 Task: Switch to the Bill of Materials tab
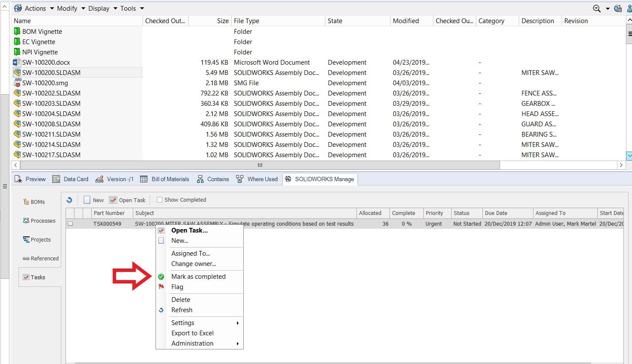pos(165,179)
